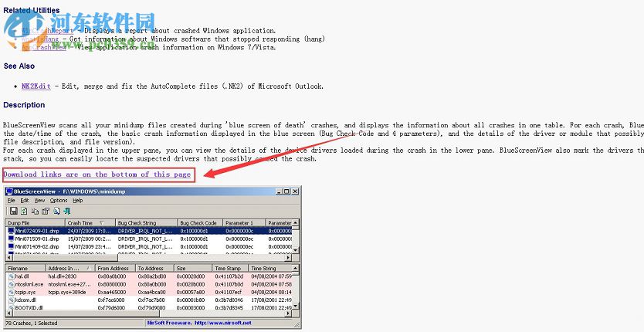Open the File menu in BlueScreenView
This screenshot has height=332, width=644.
[11, 201]
